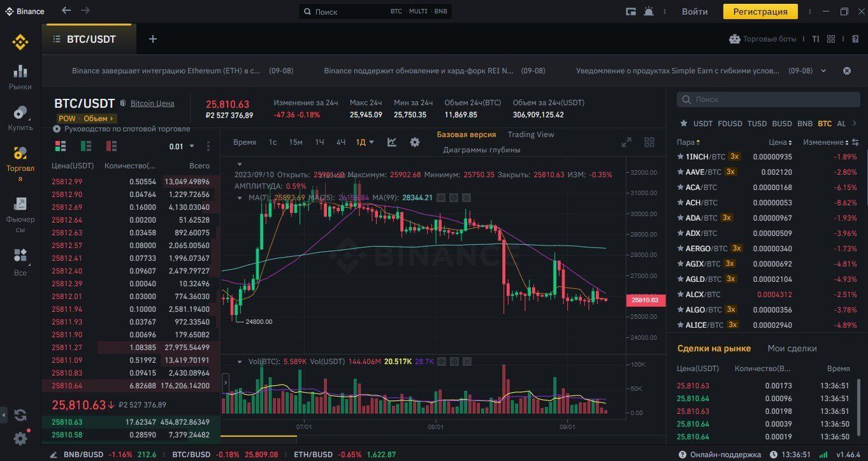868x461 pixels.
Task: Open order book 0.01 precision dropdown
Action: pyautogui.click(x=182, y=146)
